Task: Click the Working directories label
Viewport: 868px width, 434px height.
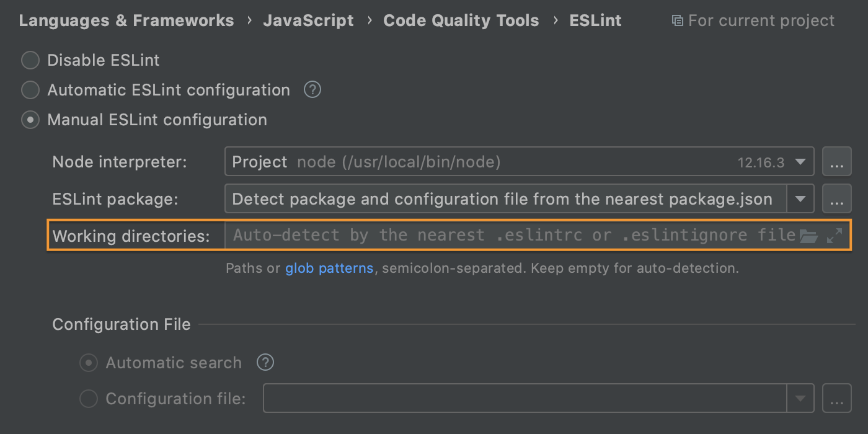Action: 131,236
